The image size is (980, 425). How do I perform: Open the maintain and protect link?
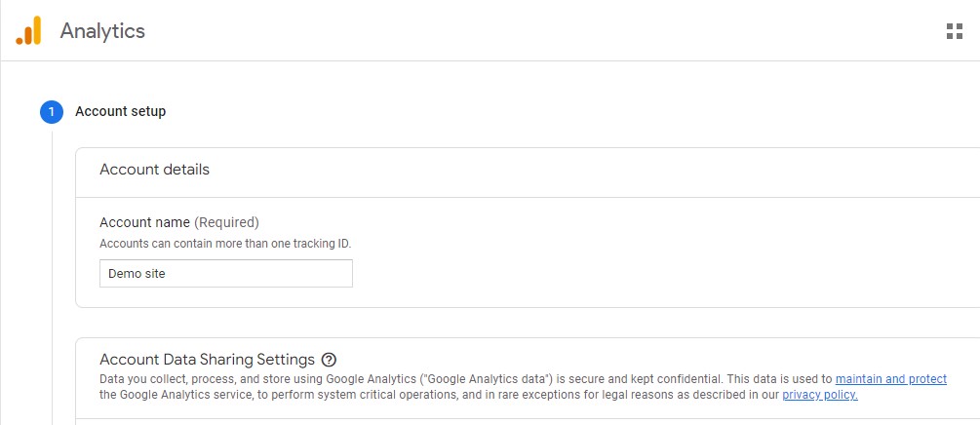click(x=891, y=379)
